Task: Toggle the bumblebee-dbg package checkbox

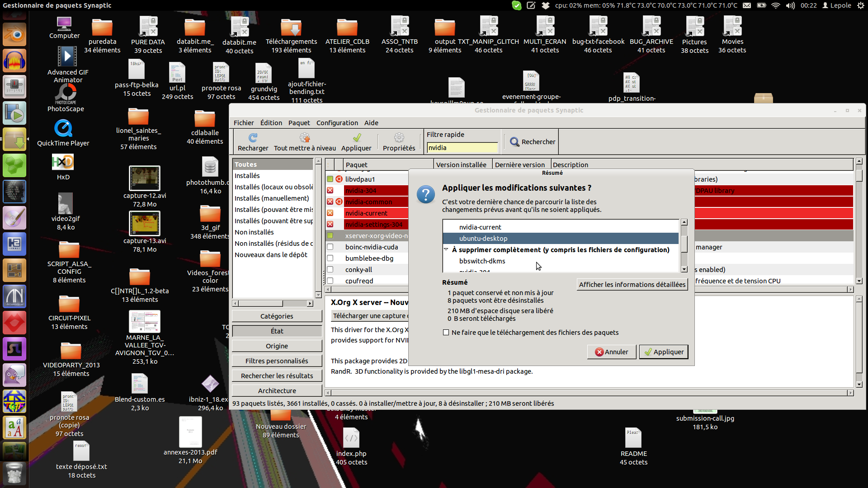Action: click(330, 258)
